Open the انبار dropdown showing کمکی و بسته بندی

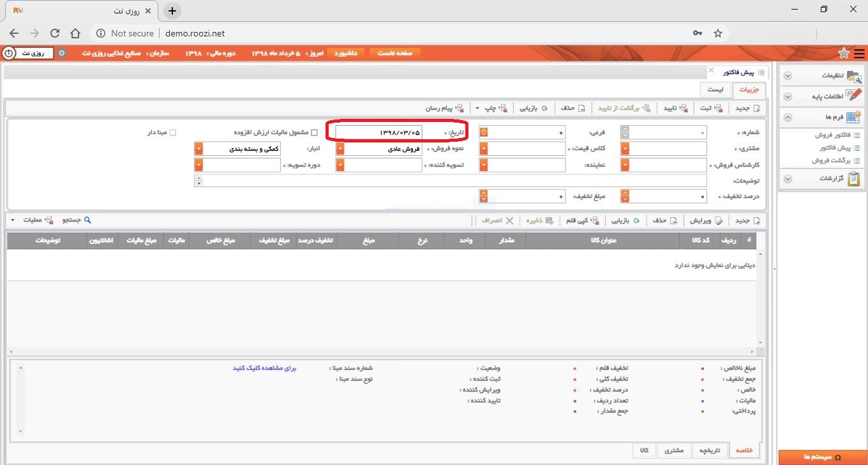pos(198,149)
